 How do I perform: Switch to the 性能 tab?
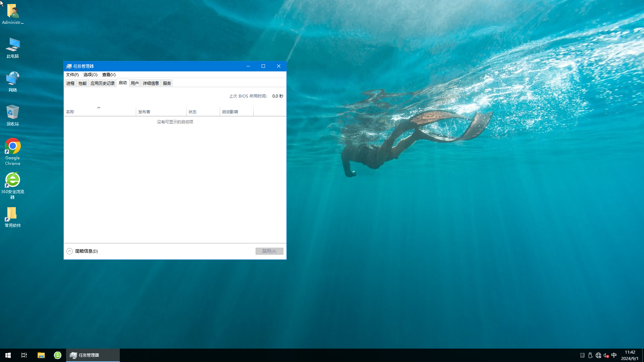83,83
